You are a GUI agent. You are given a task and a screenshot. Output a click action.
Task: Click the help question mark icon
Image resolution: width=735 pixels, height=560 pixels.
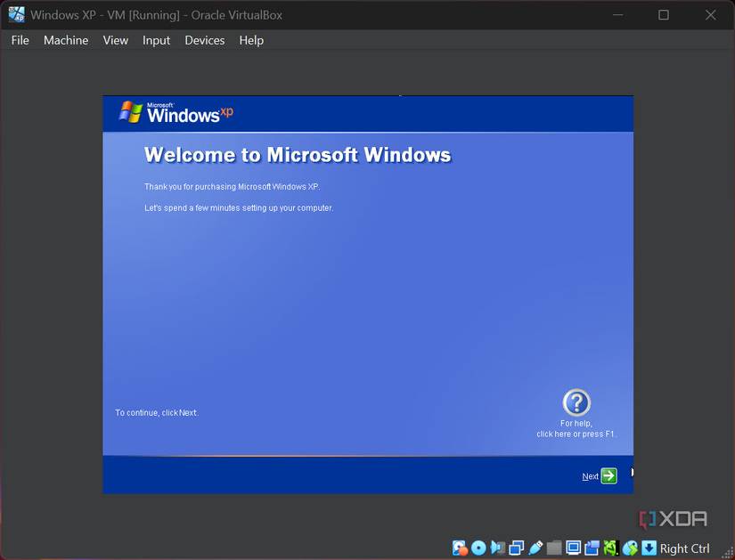[576, 401]
